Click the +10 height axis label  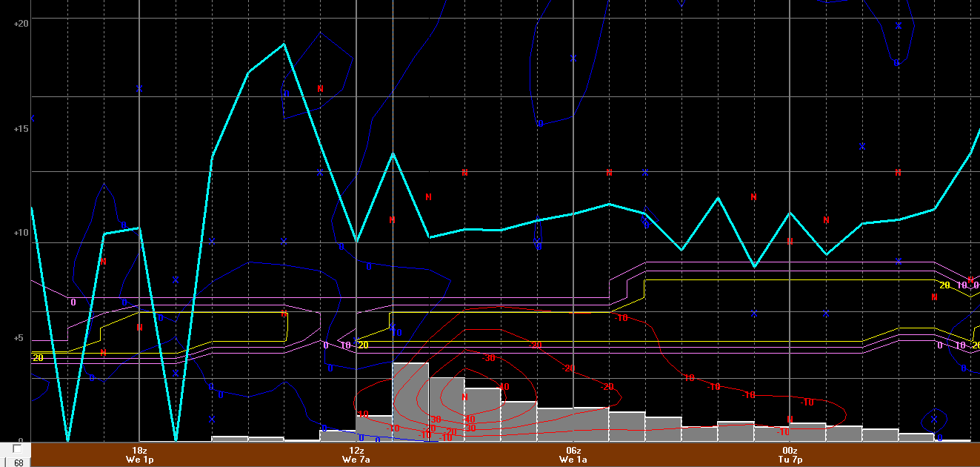coord(21,233)
